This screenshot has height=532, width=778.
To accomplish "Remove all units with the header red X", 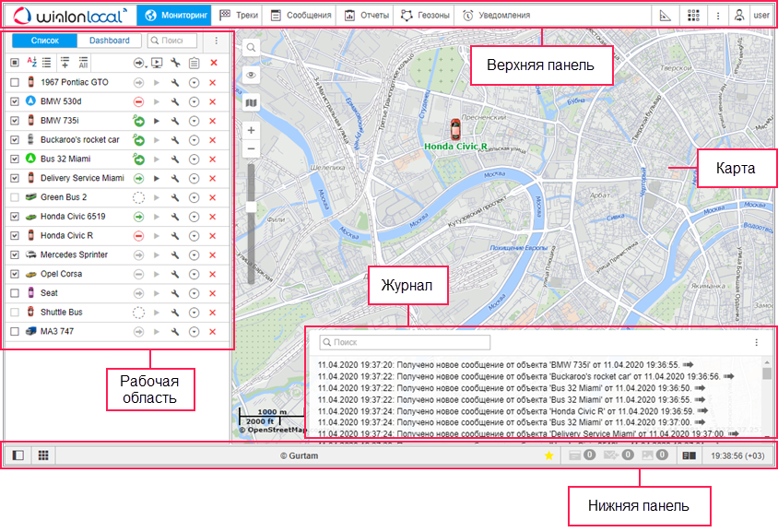I will point(214,63).
